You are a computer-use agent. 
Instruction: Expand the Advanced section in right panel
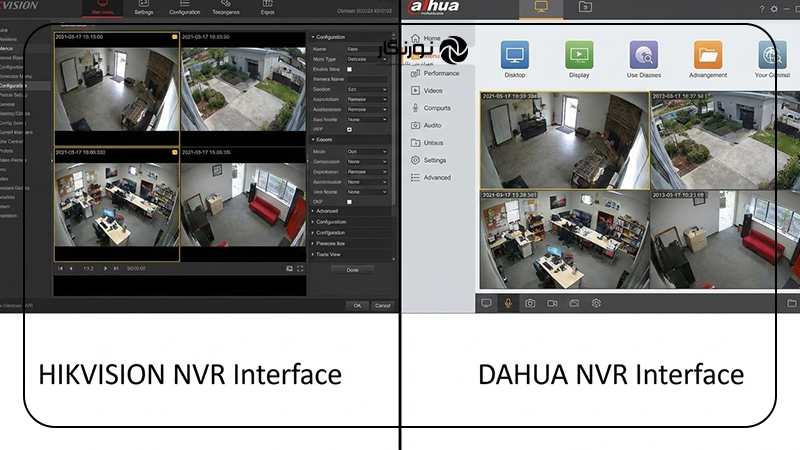(x=328, y=211)
